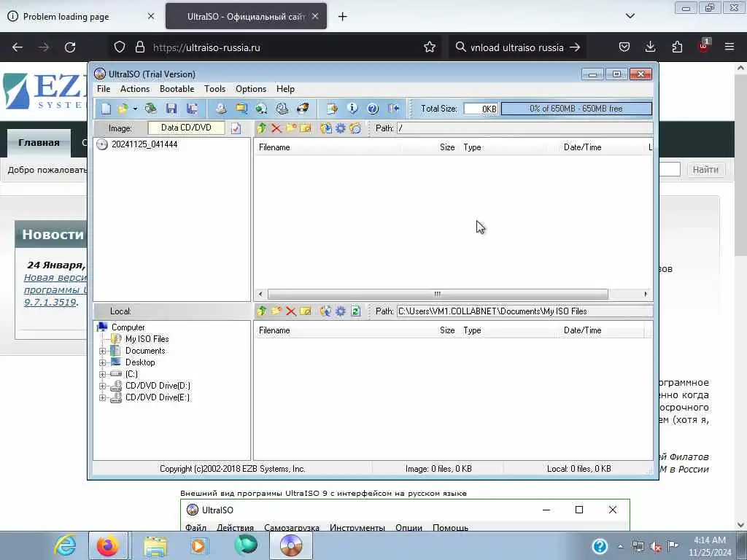Create new folder in Image pane toolbar
Viewport: 747px width, 560px height.
(291, 128)
